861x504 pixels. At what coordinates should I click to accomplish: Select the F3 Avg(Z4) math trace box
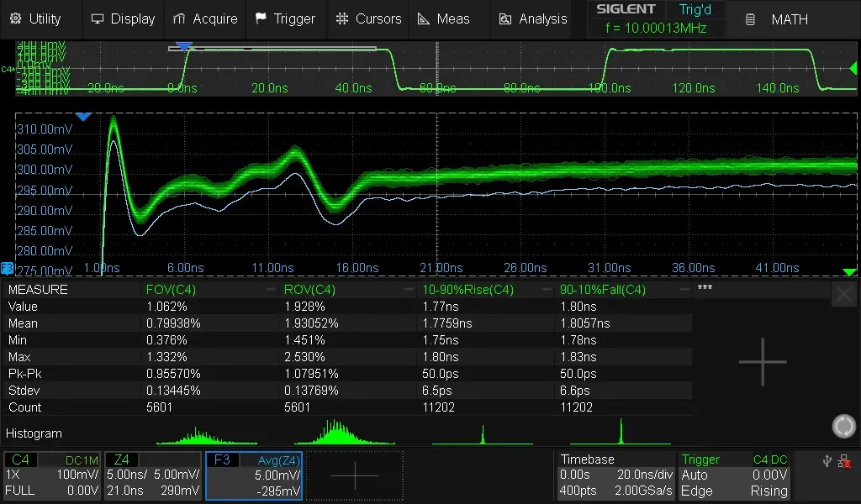pos(253,475)
